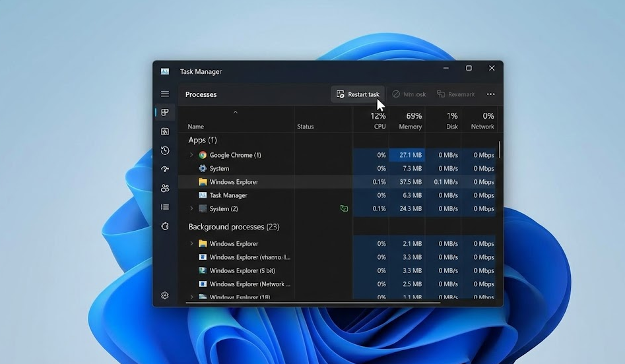Viewport: 625px width, 364px height.
Task: Sort by the Status column header
Action: (306, 127)
